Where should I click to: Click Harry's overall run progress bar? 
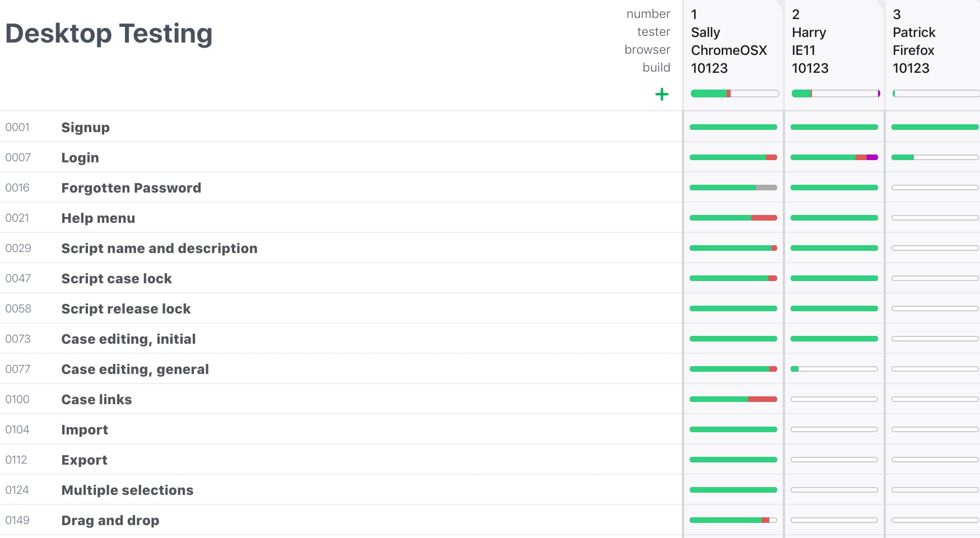point(835,93)
